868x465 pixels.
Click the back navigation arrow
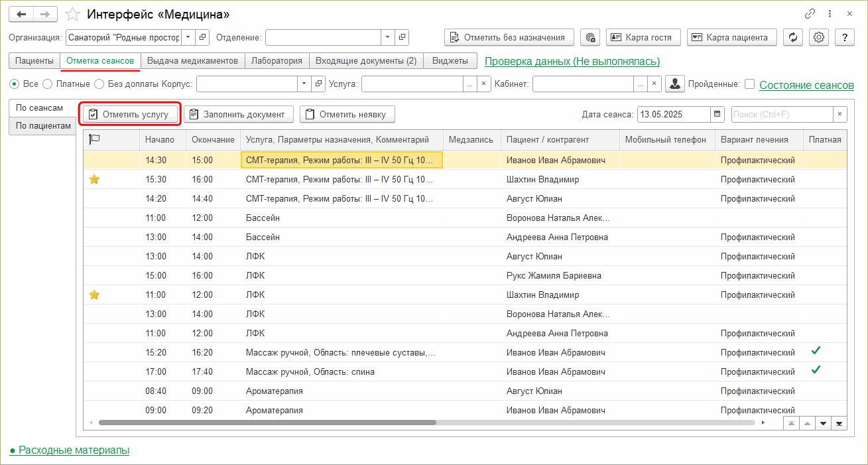22,14
